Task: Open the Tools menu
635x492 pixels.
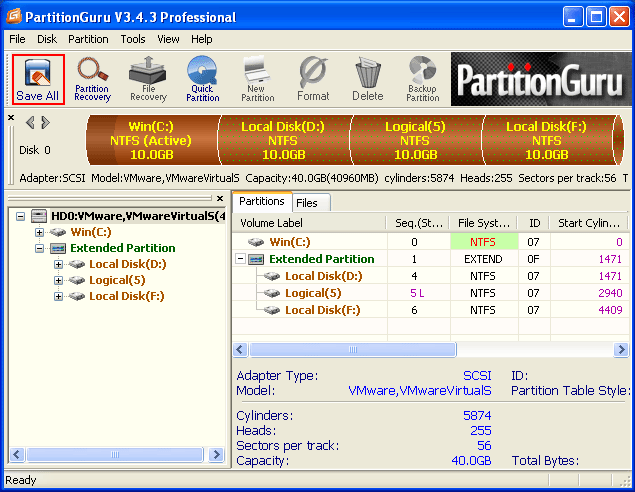Action: 133,39
